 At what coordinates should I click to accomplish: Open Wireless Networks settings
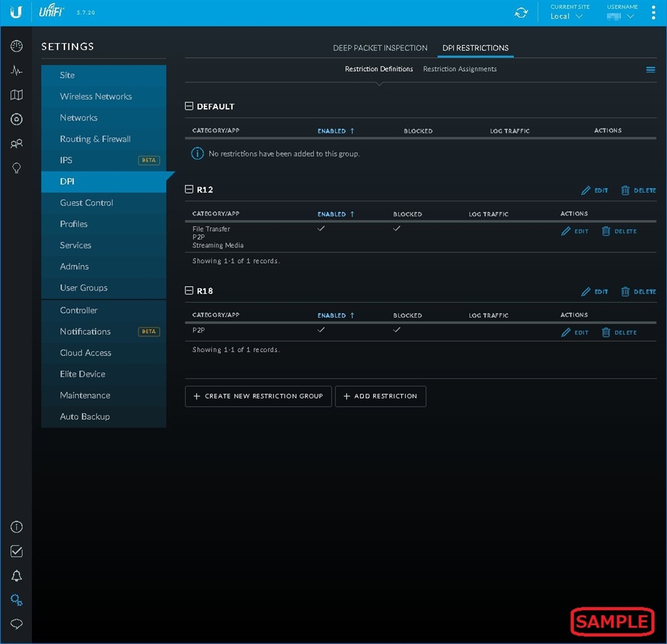(x=104, y=96)
